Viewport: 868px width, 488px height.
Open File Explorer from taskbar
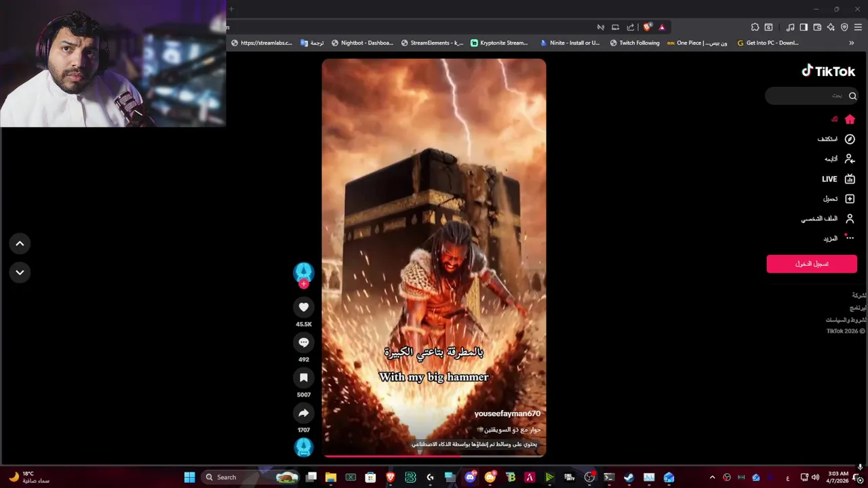(x=331, y=477)
